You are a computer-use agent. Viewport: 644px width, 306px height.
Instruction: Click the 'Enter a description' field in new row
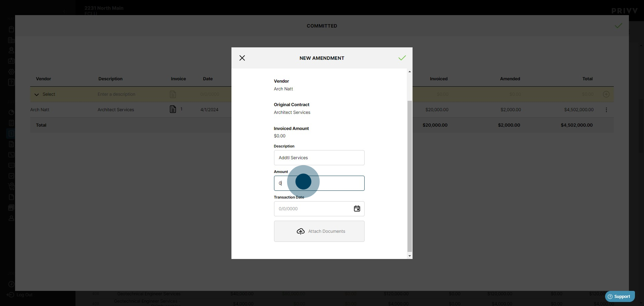(x=116, y=94)
